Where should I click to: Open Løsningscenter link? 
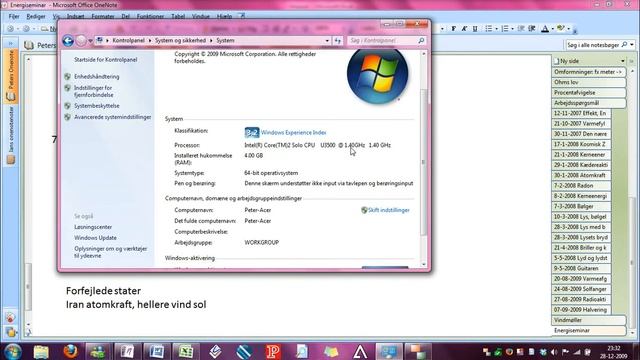pyautogui.click(x=93, y=227)
